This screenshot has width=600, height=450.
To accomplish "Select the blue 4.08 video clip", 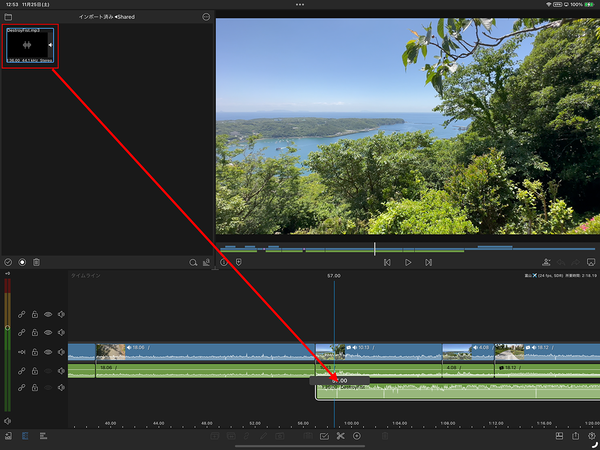I will click(468, 352).
